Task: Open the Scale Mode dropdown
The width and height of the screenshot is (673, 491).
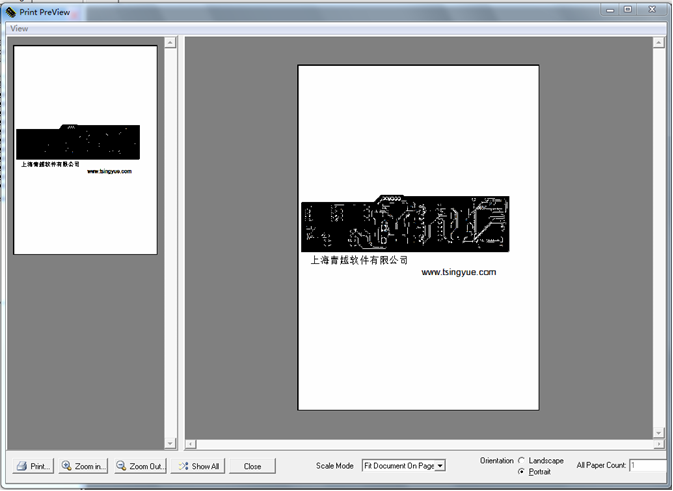Action: pos(440,466)
